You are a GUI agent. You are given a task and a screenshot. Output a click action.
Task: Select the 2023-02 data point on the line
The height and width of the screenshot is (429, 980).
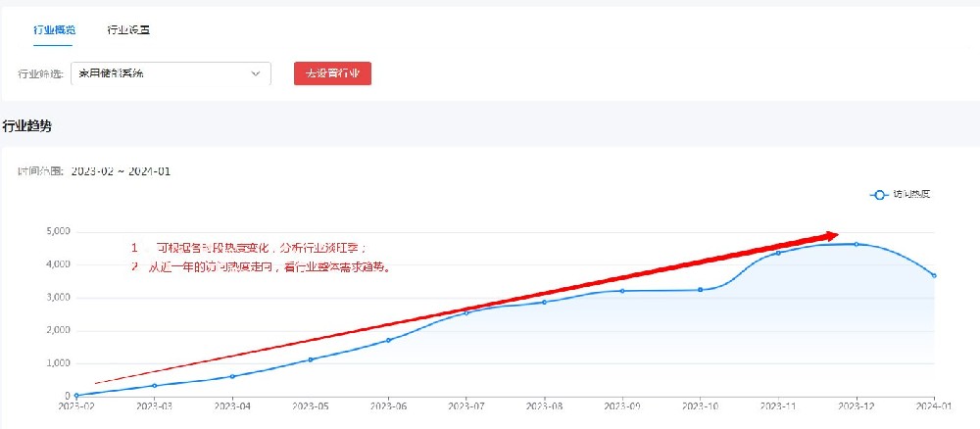coord(76,396)
